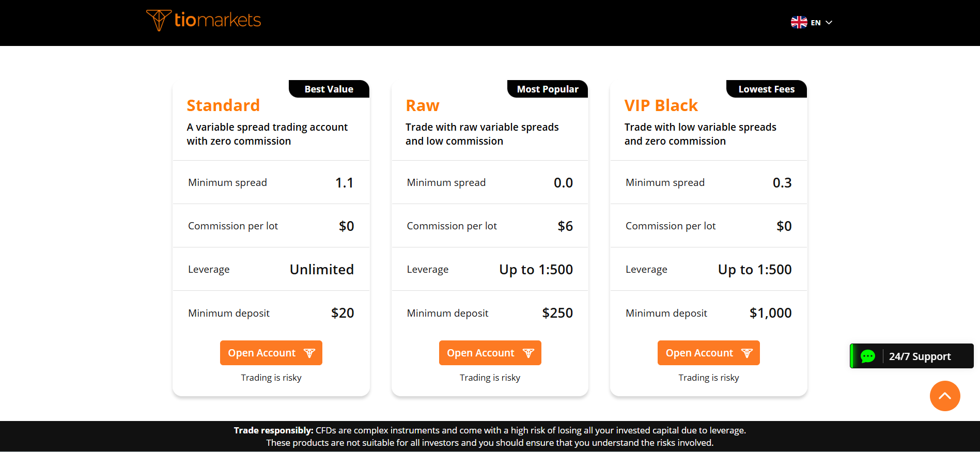
Task: Open the language selector chevron
Action: (829, 22)
